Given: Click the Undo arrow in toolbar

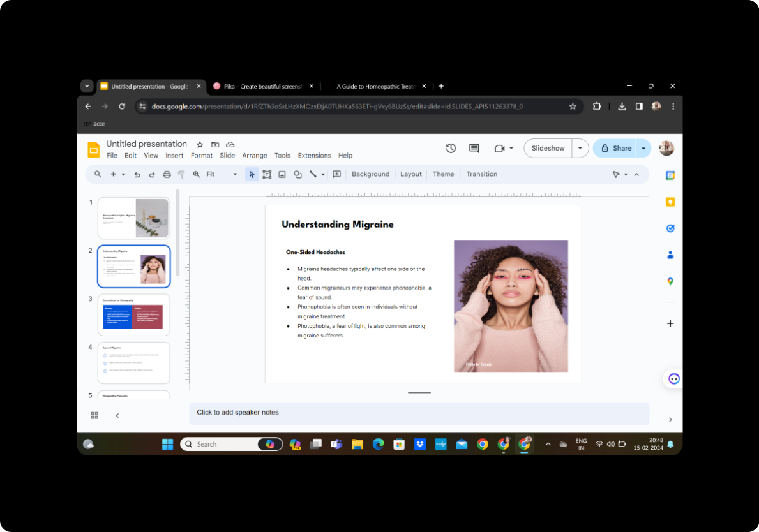Looking at the screenshot, I should tap(137, 174).
